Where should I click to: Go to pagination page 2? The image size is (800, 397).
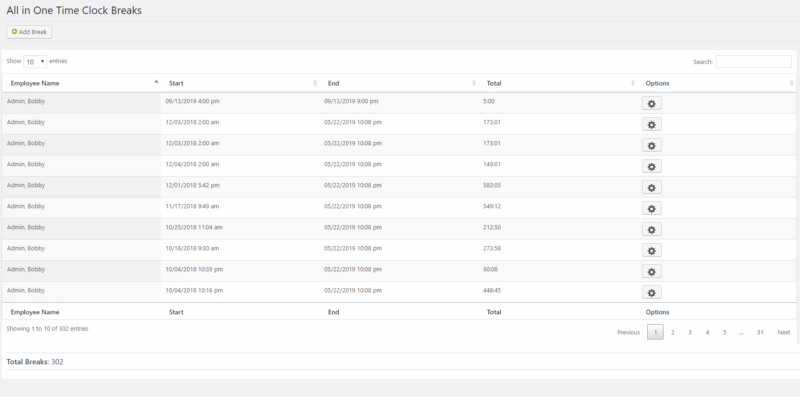click(x=672, y=332)
